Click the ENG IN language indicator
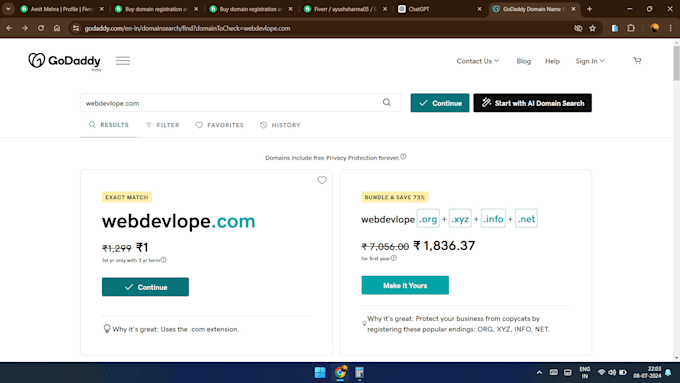 coord(585,372)
